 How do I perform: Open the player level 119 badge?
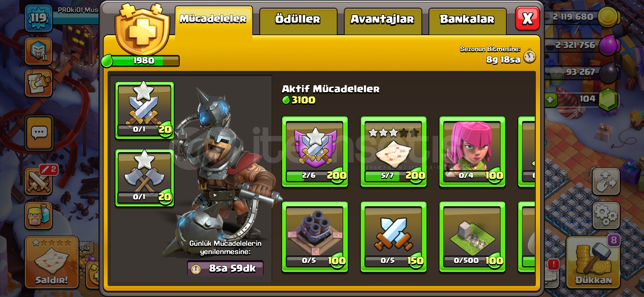pos(39,18)
